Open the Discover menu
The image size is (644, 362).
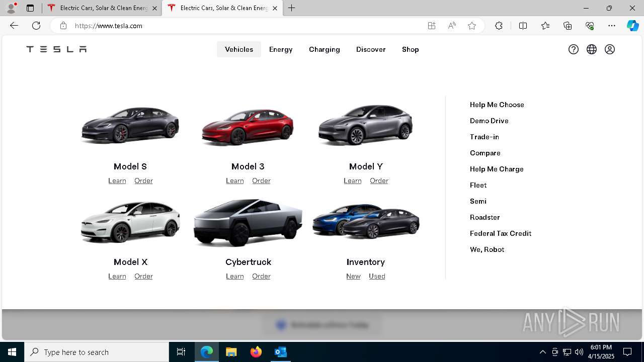pos(371,49)
